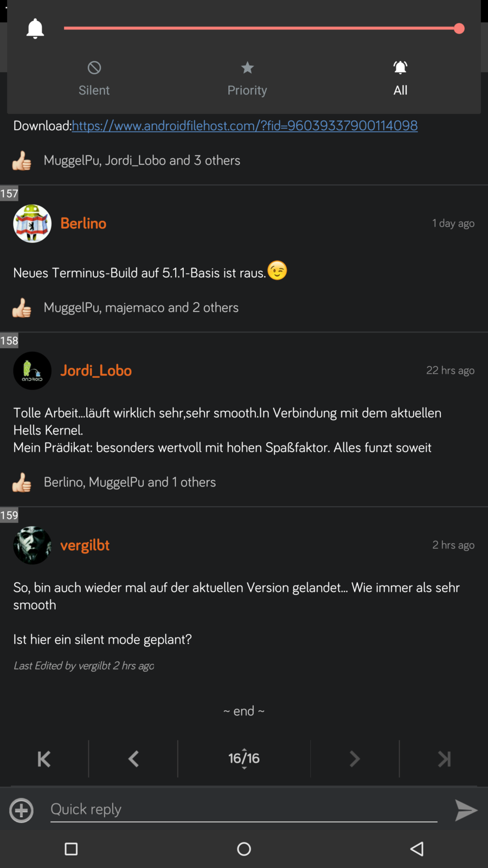Viewport: 488px width, 868px height.
Task: Open vergilbt's avatar picture
Action: click(32, 545)
